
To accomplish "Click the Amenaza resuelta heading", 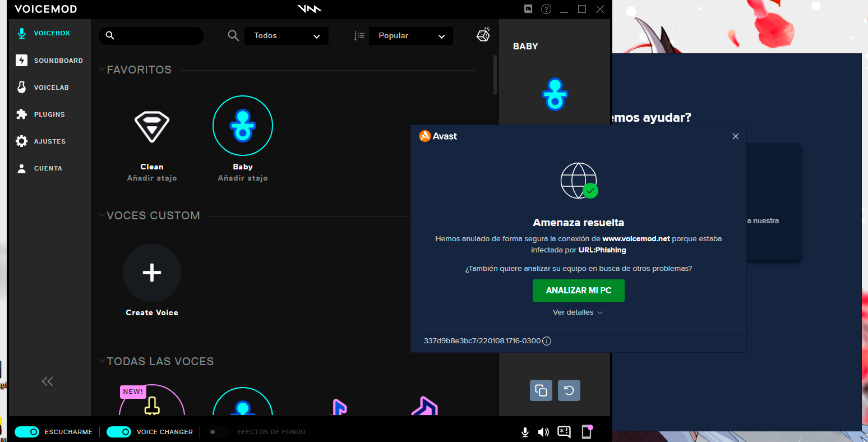I will pos(579,223).
